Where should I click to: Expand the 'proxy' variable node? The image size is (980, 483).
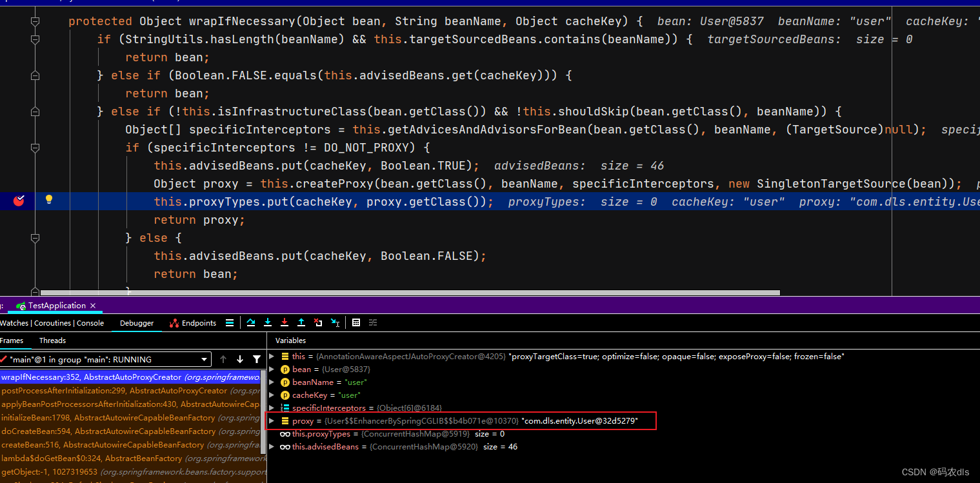(272, 420)
